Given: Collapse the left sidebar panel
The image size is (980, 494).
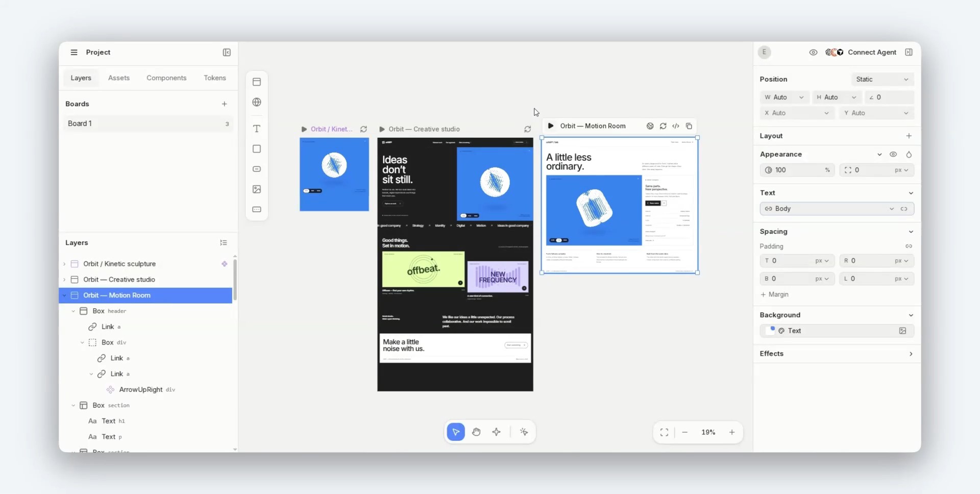Looking at the screenshot, I should pyautogui.click(x=227, y=53).
